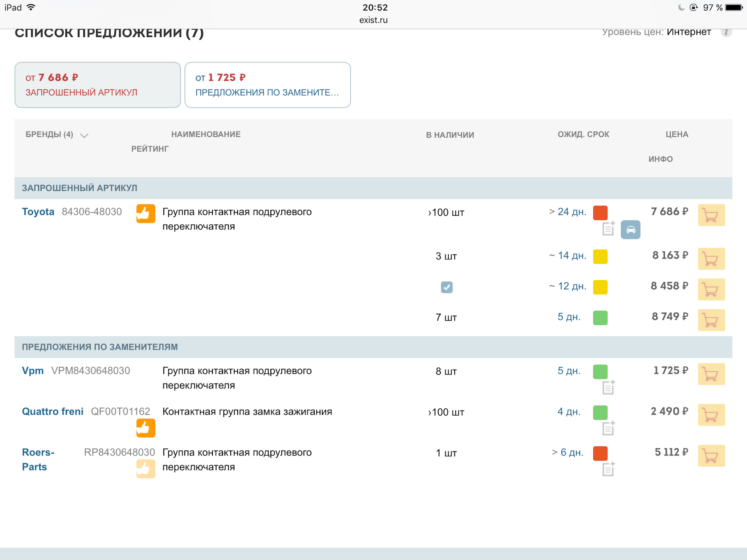
Task: Click the green square in Vpm row
Action: tap(600, 372)
